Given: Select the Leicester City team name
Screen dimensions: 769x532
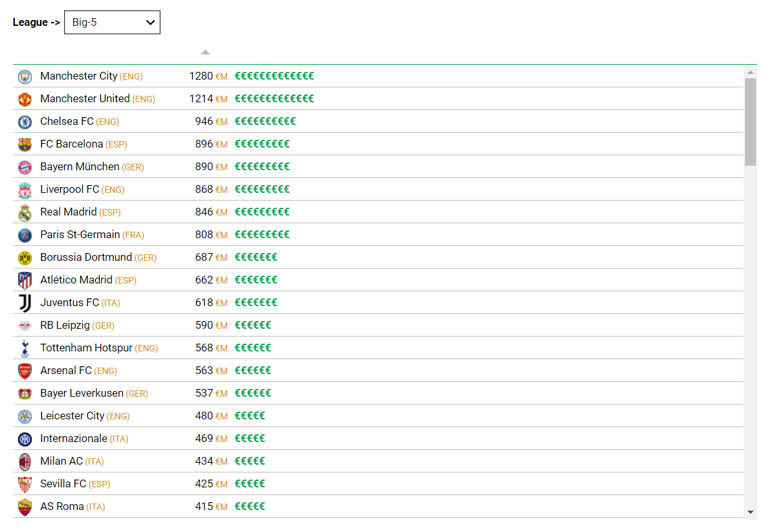Looking at the screenshot, I should point(72,416).
